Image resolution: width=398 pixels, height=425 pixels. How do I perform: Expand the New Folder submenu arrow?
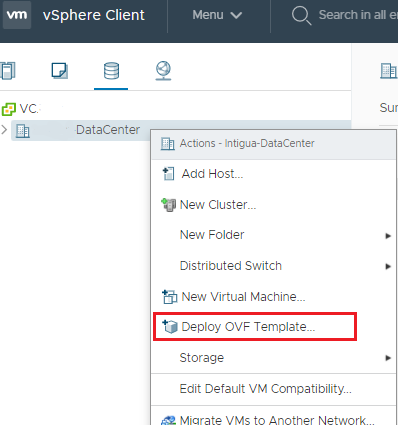pos(388,236)
